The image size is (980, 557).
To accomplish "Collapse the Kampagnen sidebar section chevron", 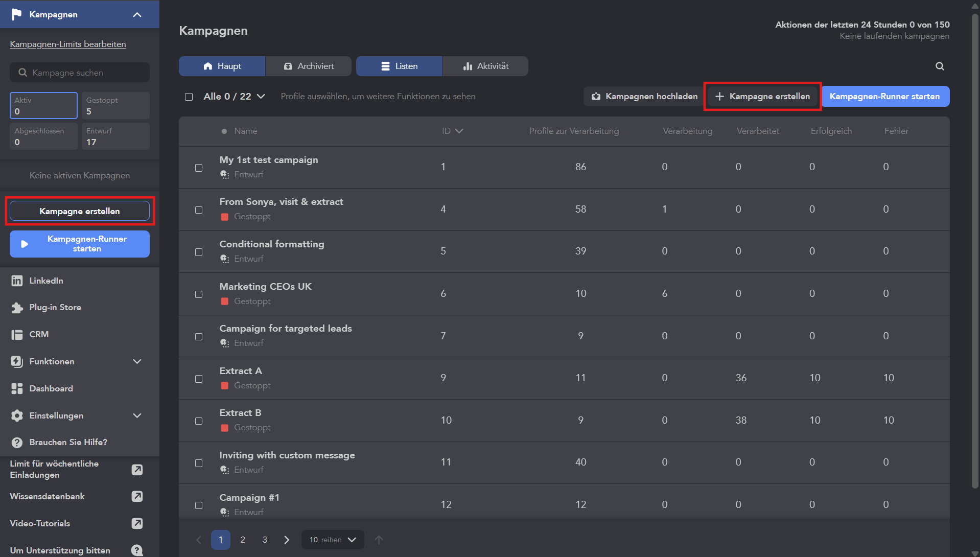I will 137,14.
